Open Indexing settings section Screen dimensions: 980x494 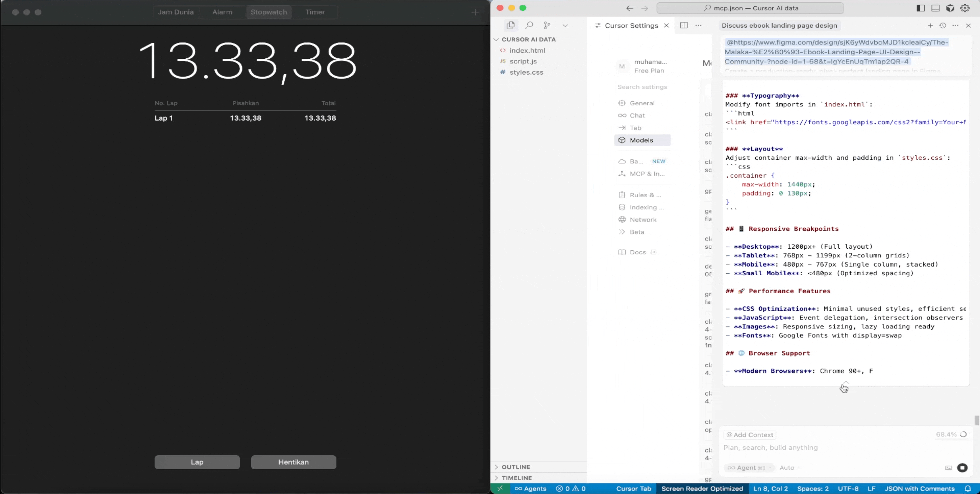click(642, 207)
